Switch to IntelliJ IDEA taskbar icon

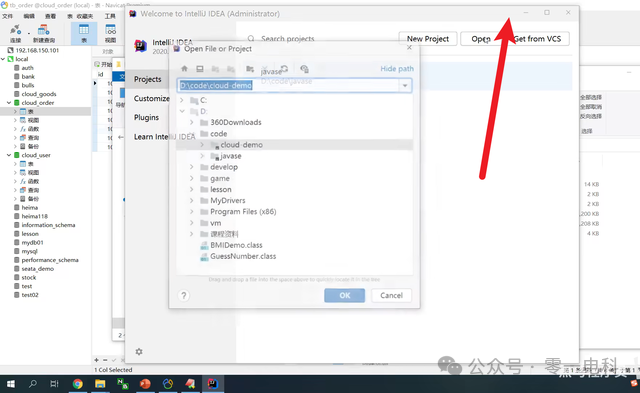213,384
